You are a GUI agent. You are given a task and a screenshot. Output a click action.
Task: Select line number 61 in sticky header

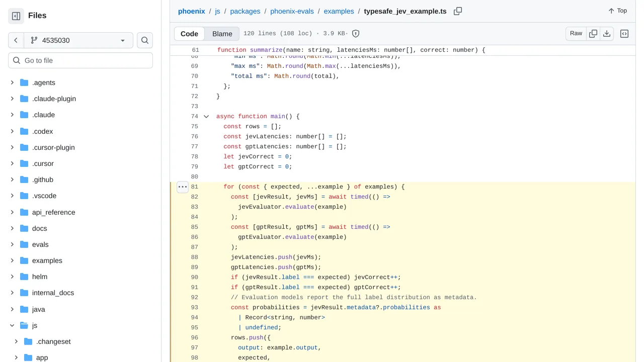pyautogui.click(x=195, y=50)
